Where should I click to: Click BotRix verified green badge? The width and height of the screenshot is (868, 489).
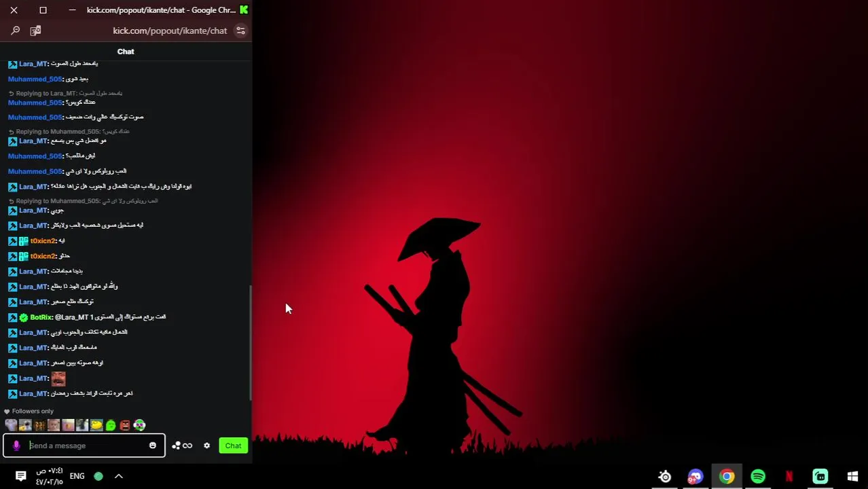click(x=24, y=317)
